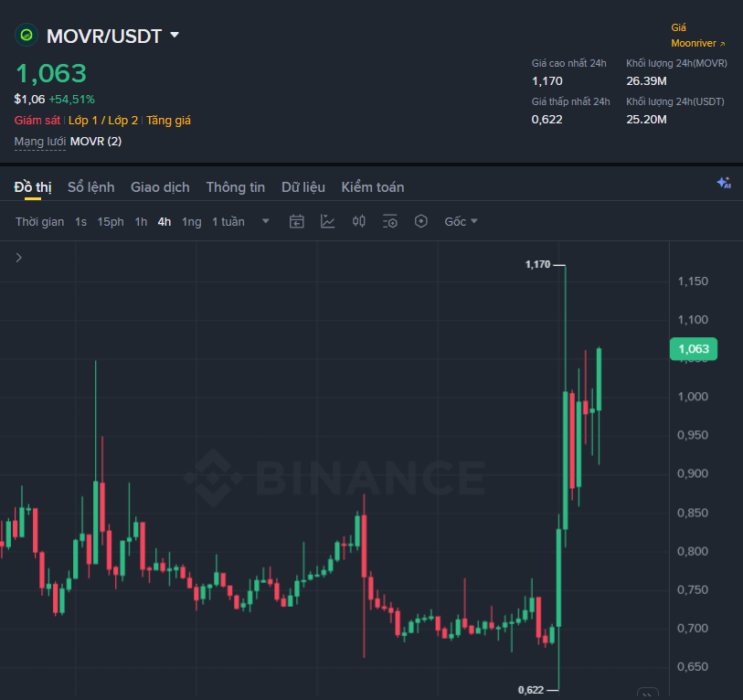Viewport: 743px width, 700px height.
Task: Open the go-to-date calendar icon
Action: point(297,221)
